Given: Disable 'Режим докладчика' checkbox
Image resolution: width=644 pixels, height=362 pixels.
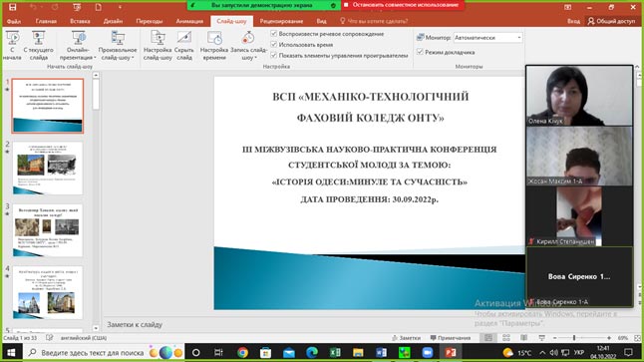Looking at the screenshot, I should click(x=420, y=52).
